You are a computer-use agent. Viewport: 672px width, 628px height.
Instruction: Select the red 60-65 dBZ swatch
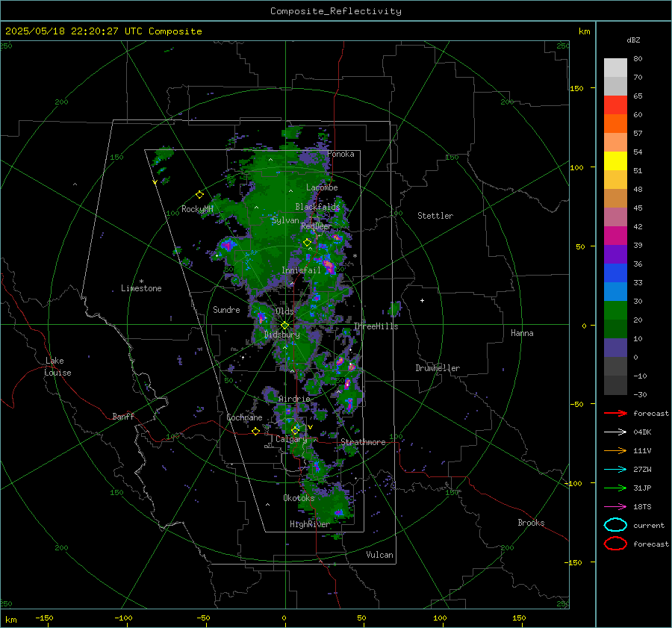(x=615, y=105)
